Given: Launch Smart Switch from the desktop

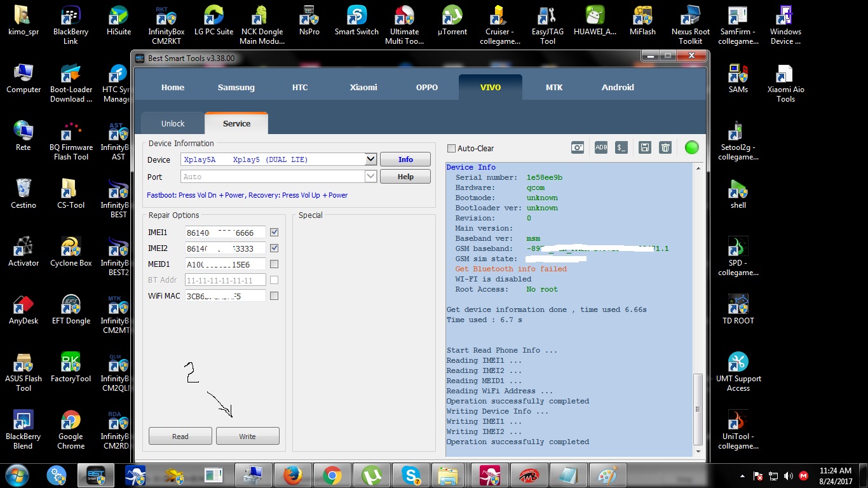Looking at the screenshot, I should click(357, 21).
